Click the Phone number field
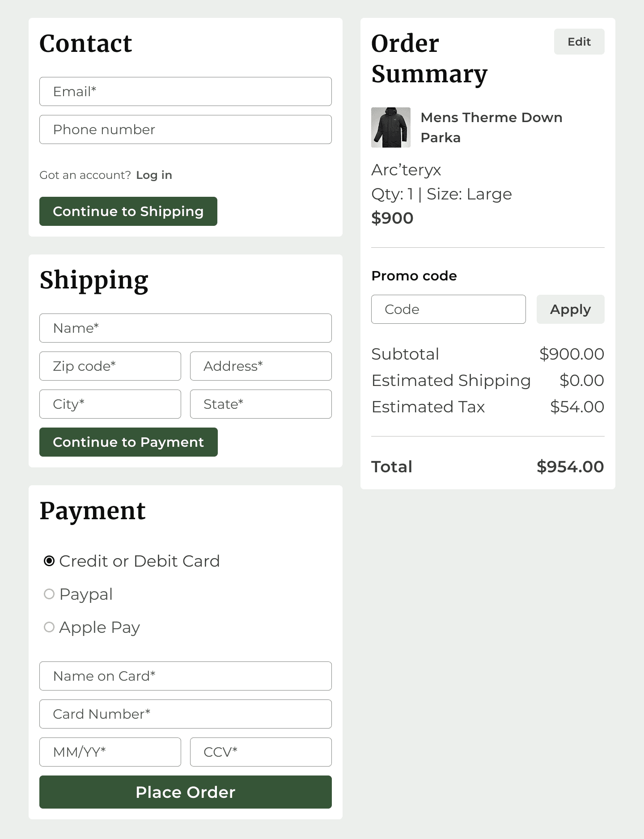 click(x=185, y=129)
